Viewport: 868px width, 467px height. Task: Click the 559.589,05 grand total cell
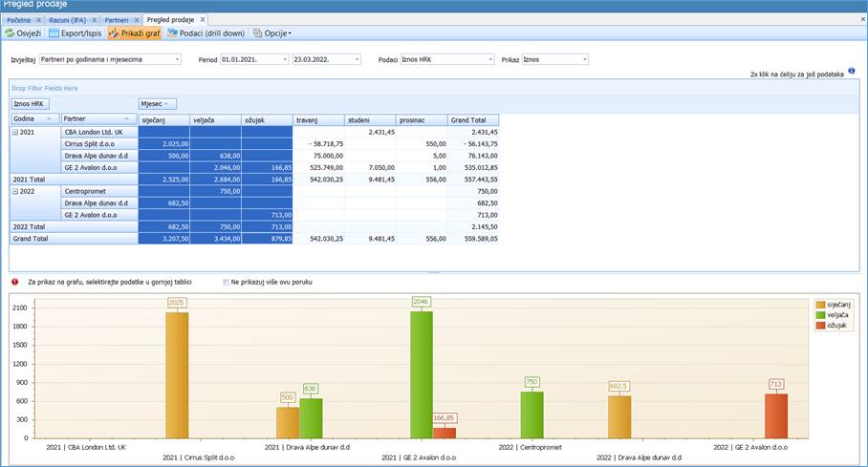coord(473,239)
